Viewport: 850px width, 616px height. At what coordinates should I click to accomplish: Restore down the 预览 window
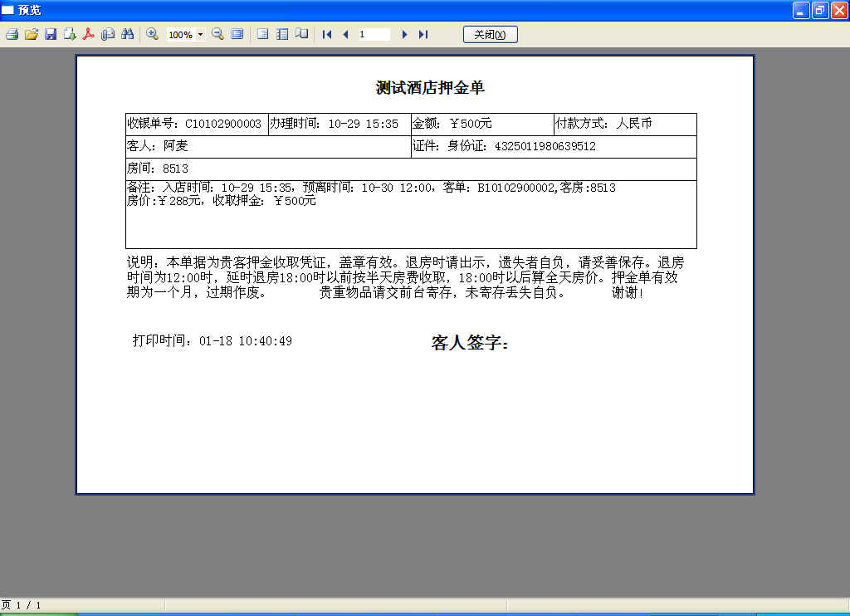click(x=820, y=10)
